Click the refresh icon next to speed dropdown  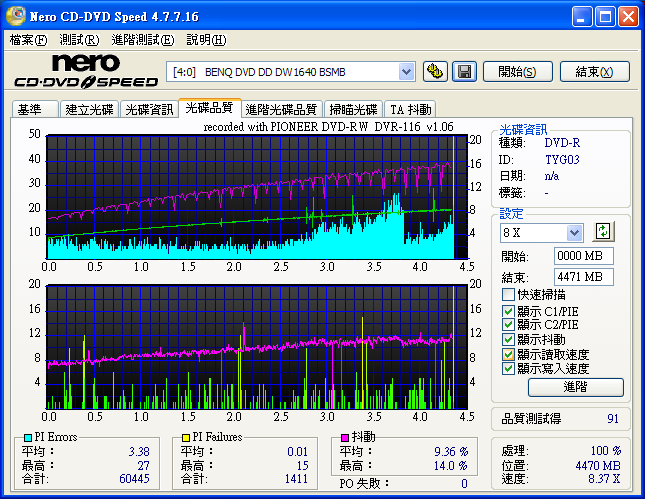click(602, 231)
